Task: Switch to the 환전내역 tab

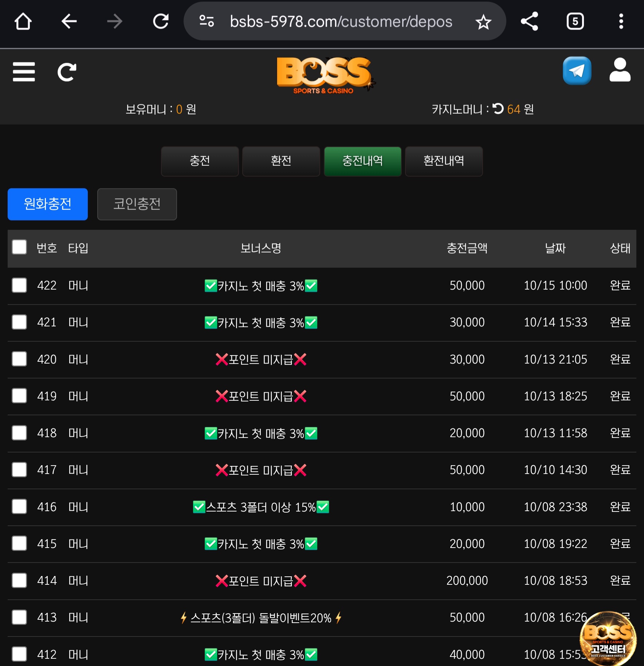Action: pyautogui.click(x=444, y=161)
